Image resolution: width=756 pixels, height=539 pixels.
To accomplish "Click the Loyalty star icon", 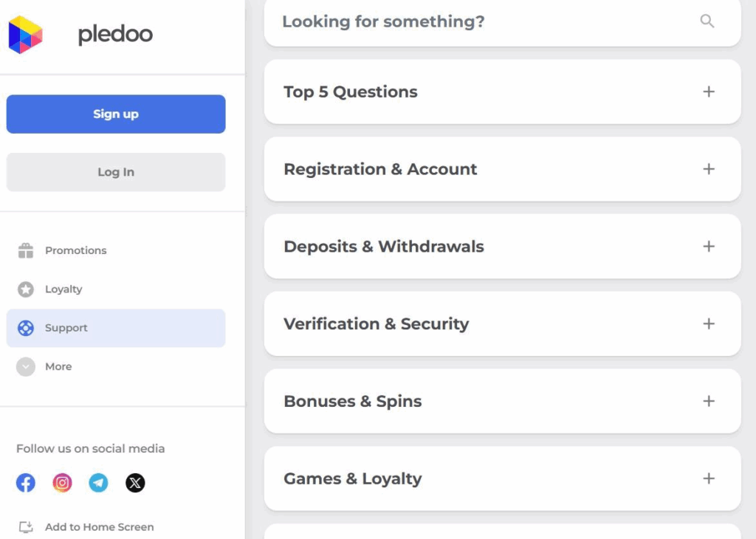I will point(25,289).
